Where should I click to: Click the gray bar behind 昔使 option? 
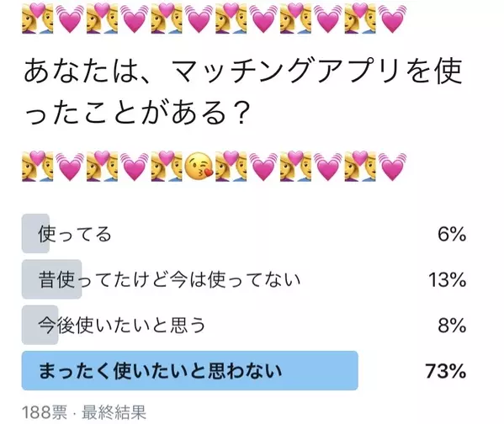pyautogui.click(x=51, y=279)
